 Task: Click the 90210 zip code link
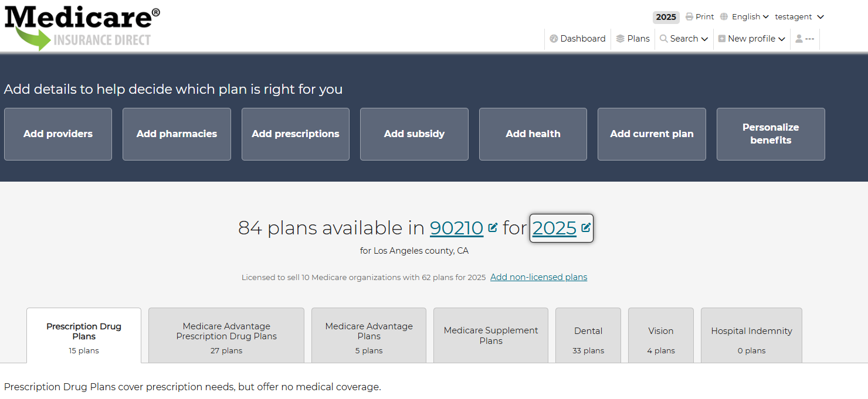[x=456, y=228]
